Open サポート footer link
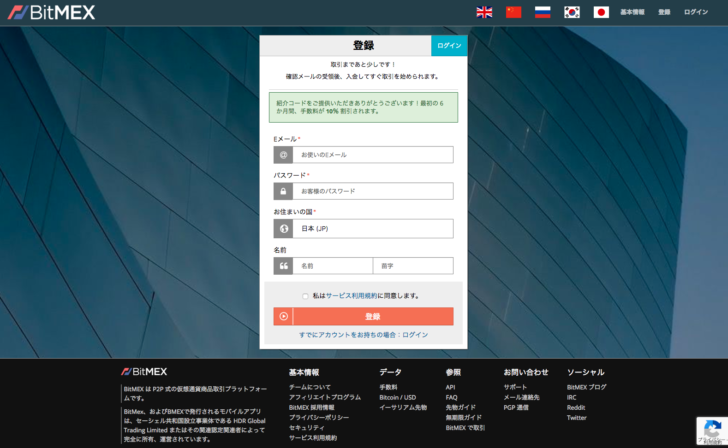Image resolution: width=728 pixels, height=448 pixels. (x=515, y=387)
